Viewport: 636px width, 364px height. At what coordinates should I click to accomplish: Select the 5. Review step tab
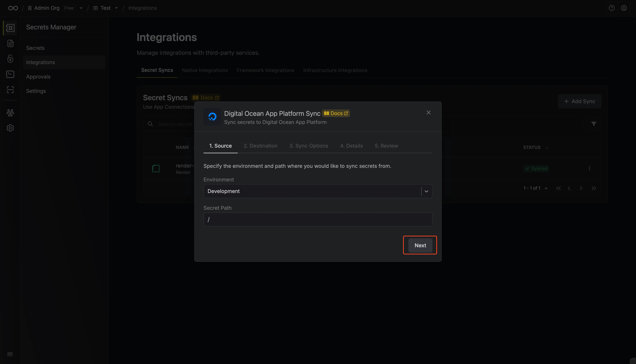[x=386, y=146]
